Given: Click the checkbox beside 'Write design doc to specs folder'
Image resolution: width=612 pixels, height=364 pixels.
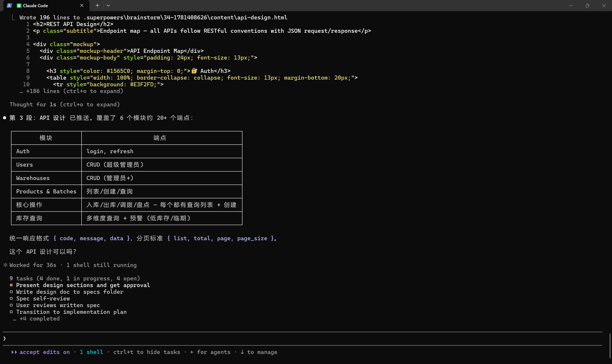Looking at the screenshot, I should coord(11,292).
